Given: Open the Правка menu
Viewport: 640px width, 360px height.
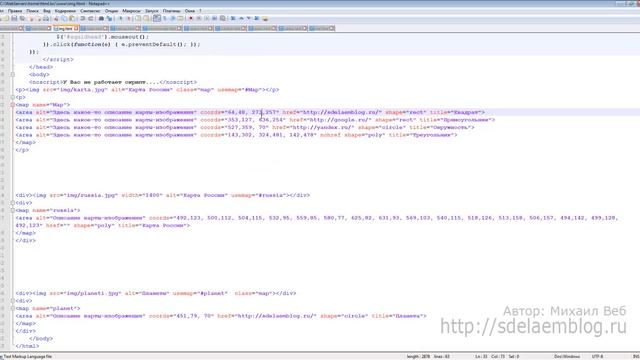Looking at the screenshot, I should pyautogui.click(x=15, y=11).
